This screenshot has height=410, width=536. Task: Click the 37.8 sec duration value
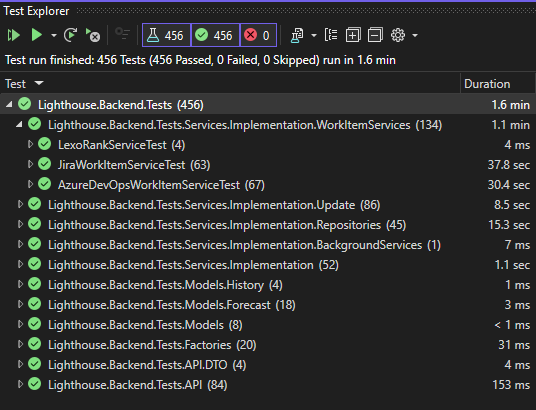tap(509, 165)
